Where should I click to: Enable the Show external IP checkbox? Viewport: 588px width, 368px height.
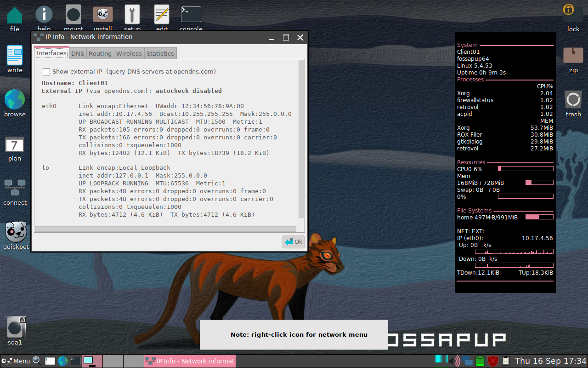click(46, 72)
